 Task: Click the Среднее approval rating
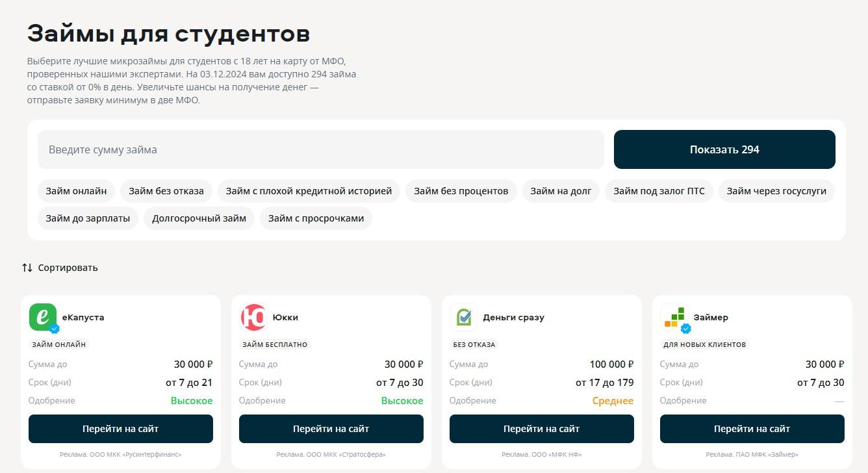pos(613,401)
